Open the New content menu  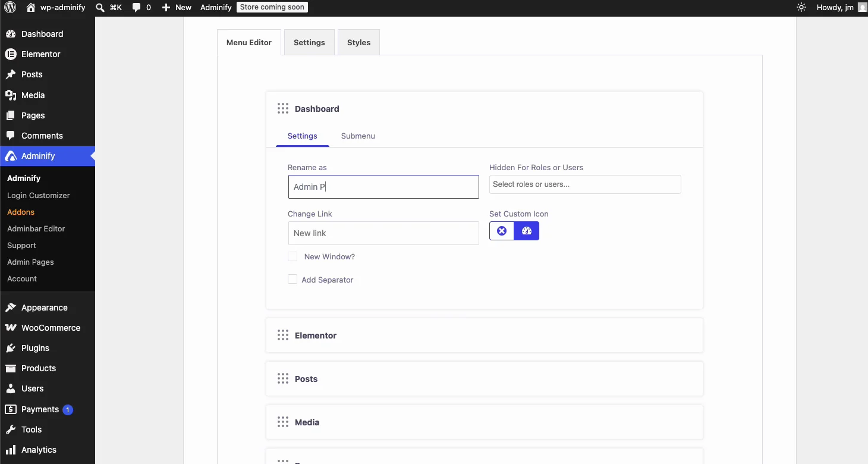pos(177,8)
